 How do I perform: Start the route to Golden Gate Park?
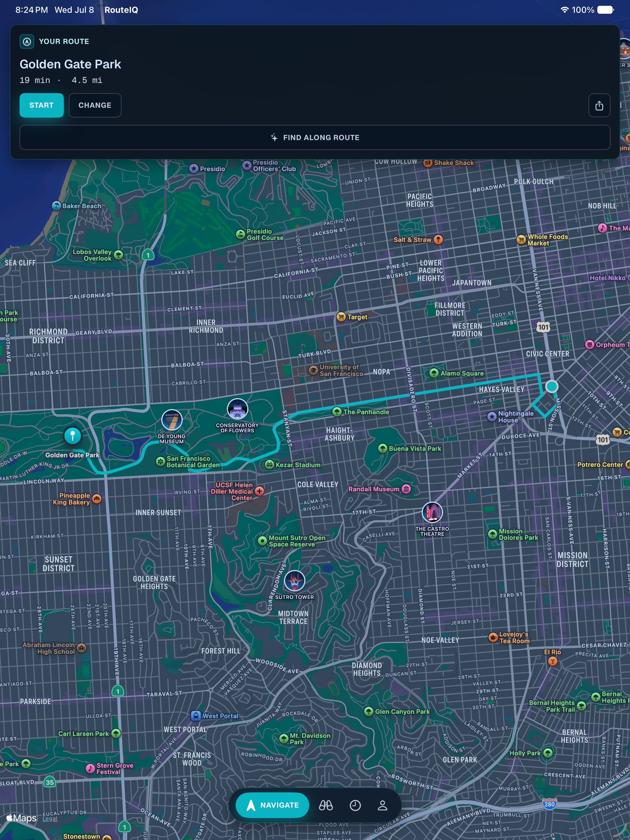click(x=42, y=105)
